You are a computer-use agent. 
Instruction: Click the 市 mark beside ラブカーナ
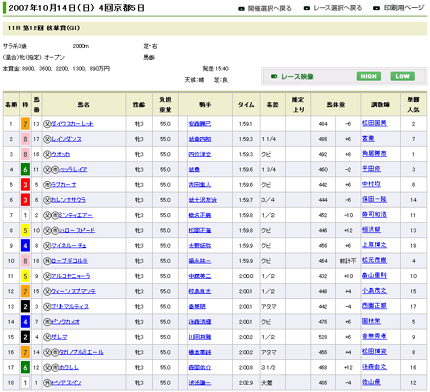47,185
